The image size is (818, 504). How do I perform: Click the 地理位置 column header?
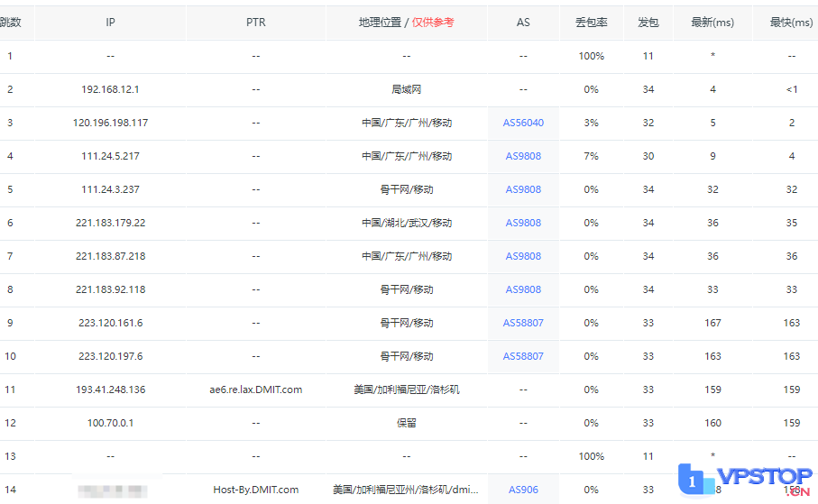click(x=381, y=23)
